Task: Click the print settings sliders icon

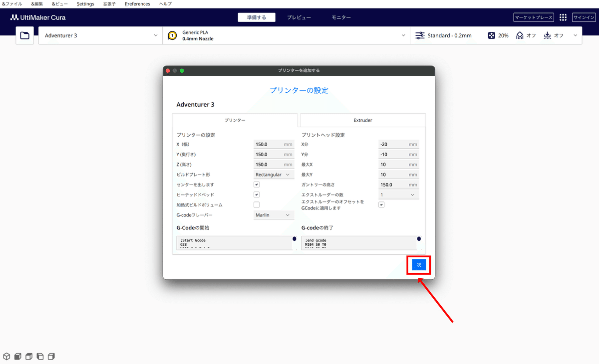Action: [x=420, y=35]
